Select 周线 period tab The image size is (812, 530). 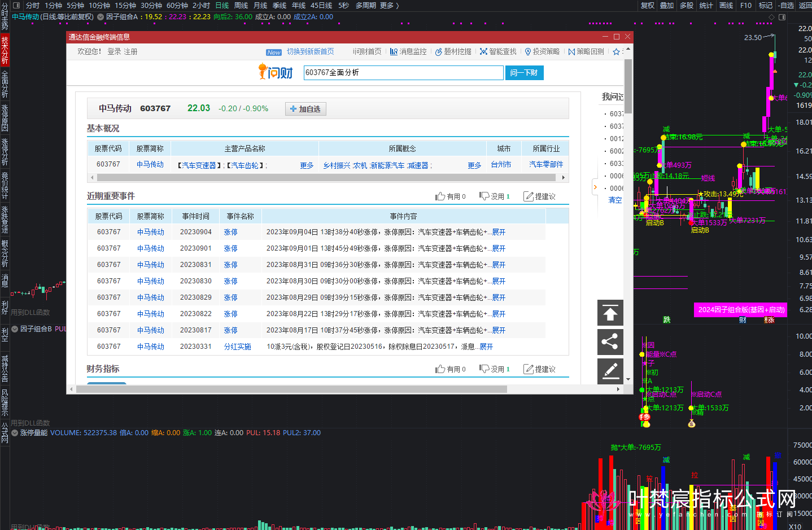(241, 5)
